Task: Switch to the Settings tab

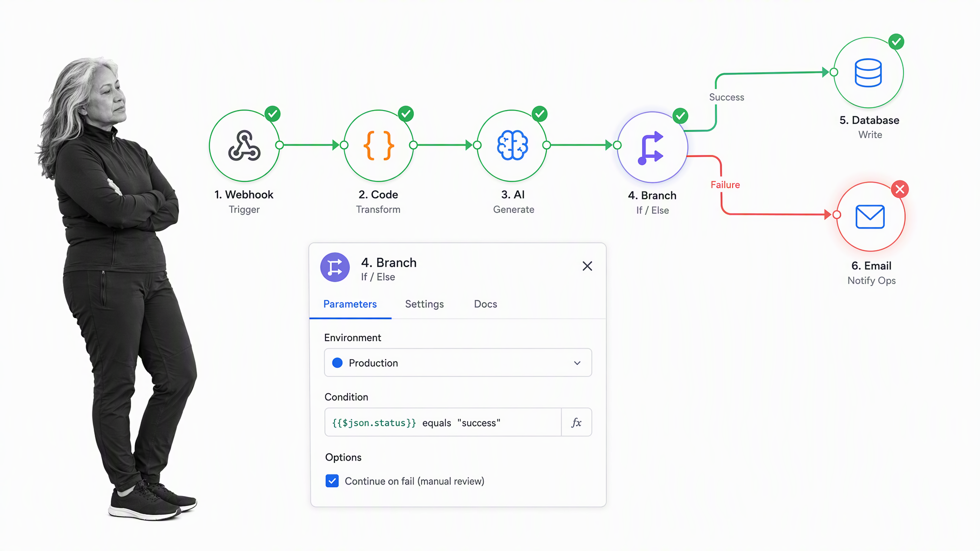Action: (x=424, y=304)
